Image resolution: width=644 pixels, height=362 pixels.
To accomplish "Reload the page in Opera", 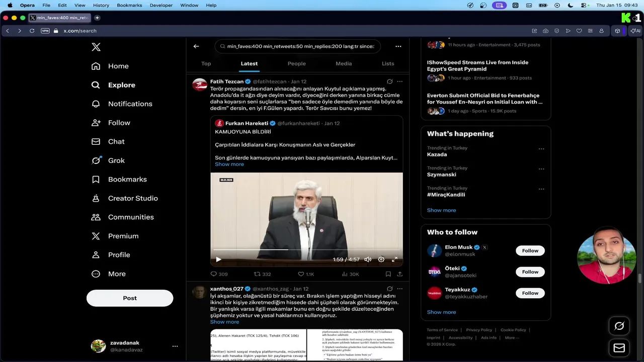I will click(x=32, y=31).
